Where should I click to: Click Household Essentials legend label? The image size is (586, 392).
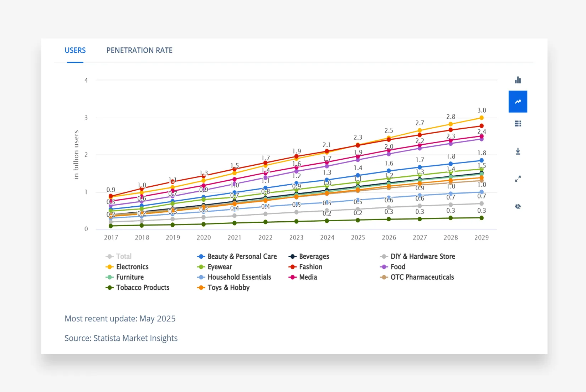(239, 277)
